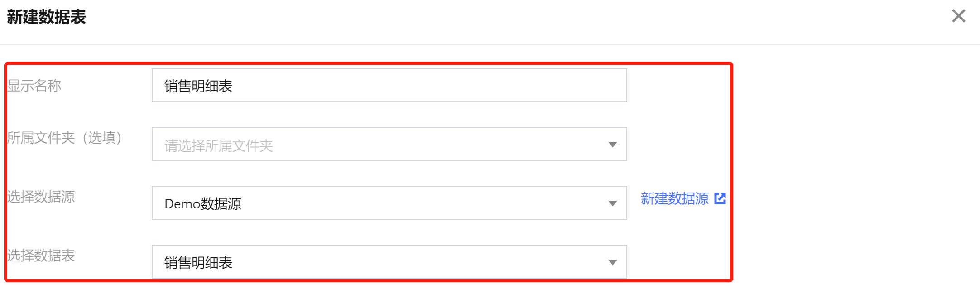
Task: Click the 销售明细表 text in display name field
Action: pyautogui.click(x=198, y=86)
